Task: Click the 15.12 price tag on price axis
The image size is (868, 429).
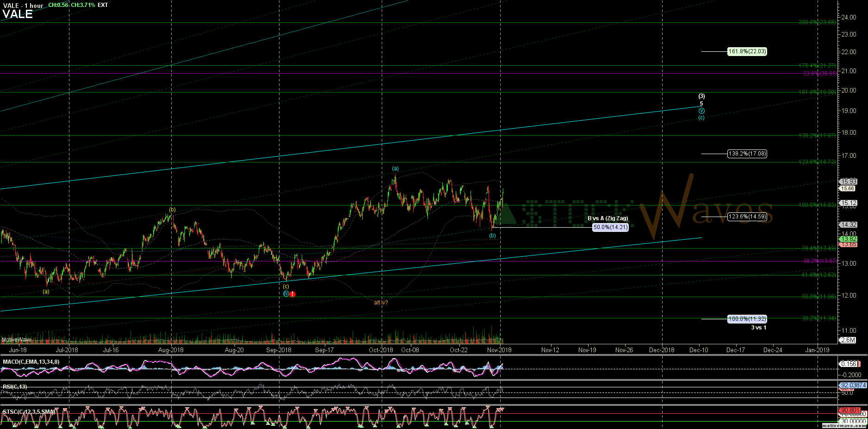Action: coord(848,203)
